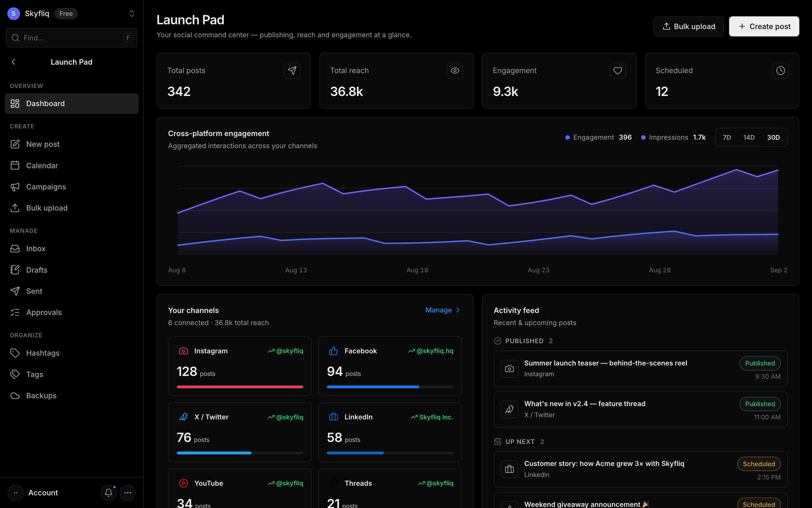
Task: Click the eye icon in Total reach card
Action: tap(455, 71)
